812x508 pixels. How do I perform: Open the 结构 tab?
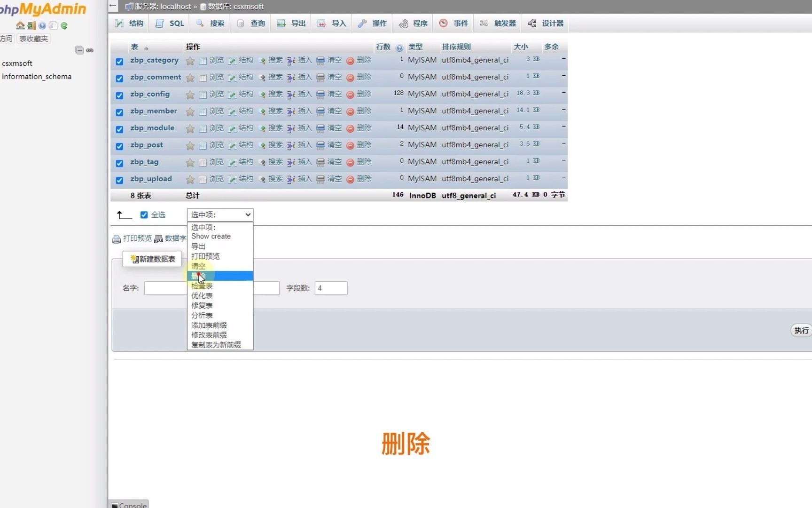click(129, 23)
